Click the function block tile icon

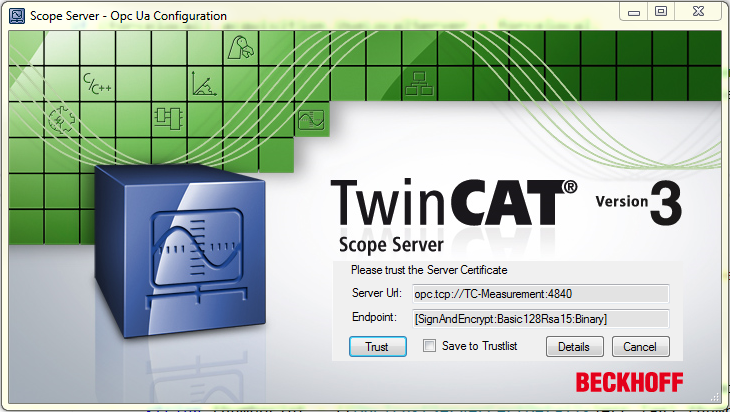click(169, 118)
